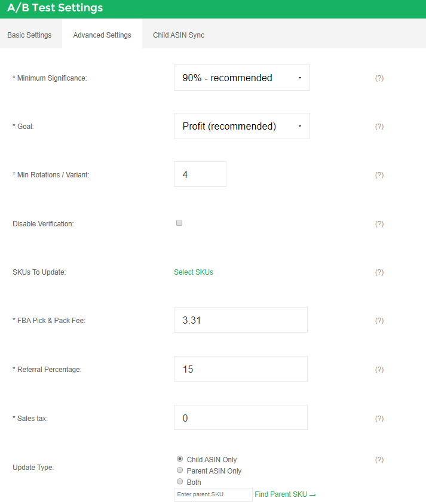Image resolution: width=426 pixels, height=504 pixels.
Task: Click the Select SKUs link
Action: click(194, 272)
